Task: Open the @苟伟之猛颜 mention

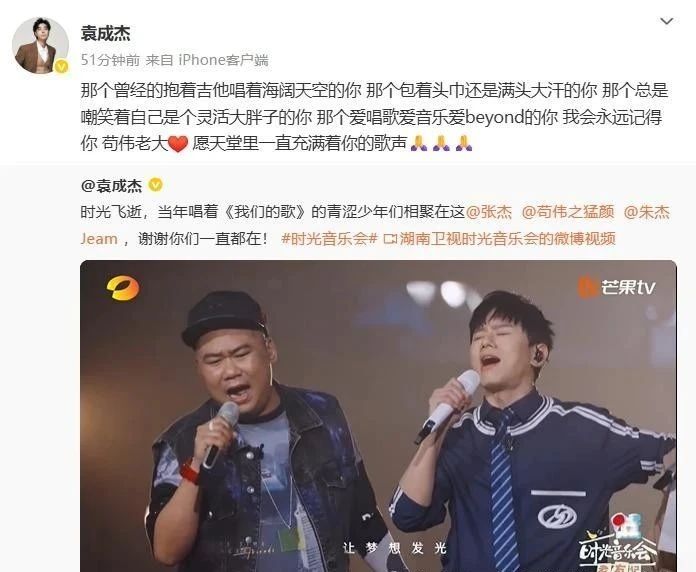Action: (568, 212)
